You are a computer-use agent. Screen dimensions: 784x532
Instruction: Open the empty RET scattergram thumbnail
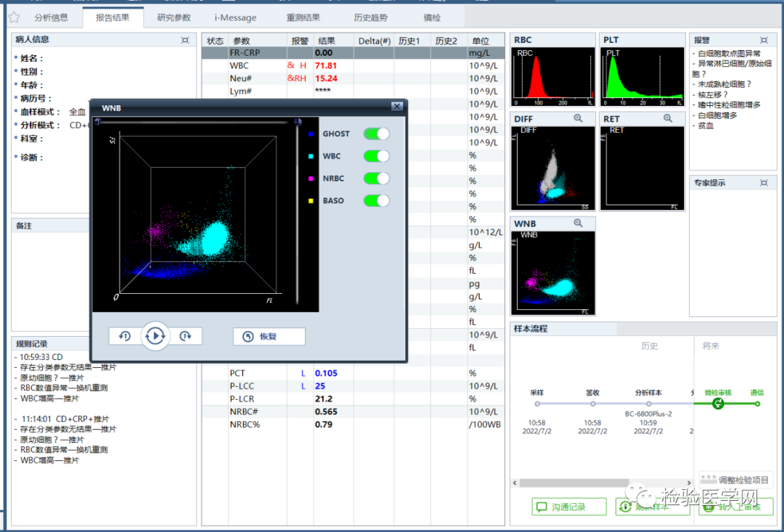[642, 168]
